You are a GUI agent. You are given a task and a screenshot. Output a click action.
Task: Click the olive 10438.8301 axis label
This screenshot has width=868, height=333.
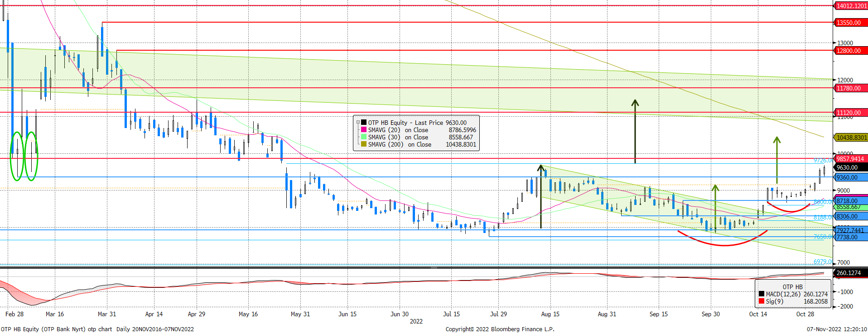pyautogui.click(x=851, y=138)
